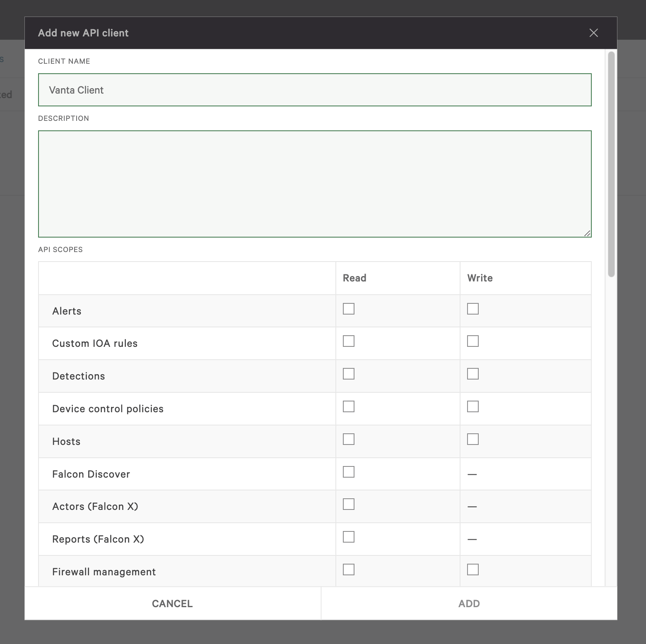Click the Custom IOA rules label
The width and height of the screenshot is (646, 644).
(x=95, y=344)
